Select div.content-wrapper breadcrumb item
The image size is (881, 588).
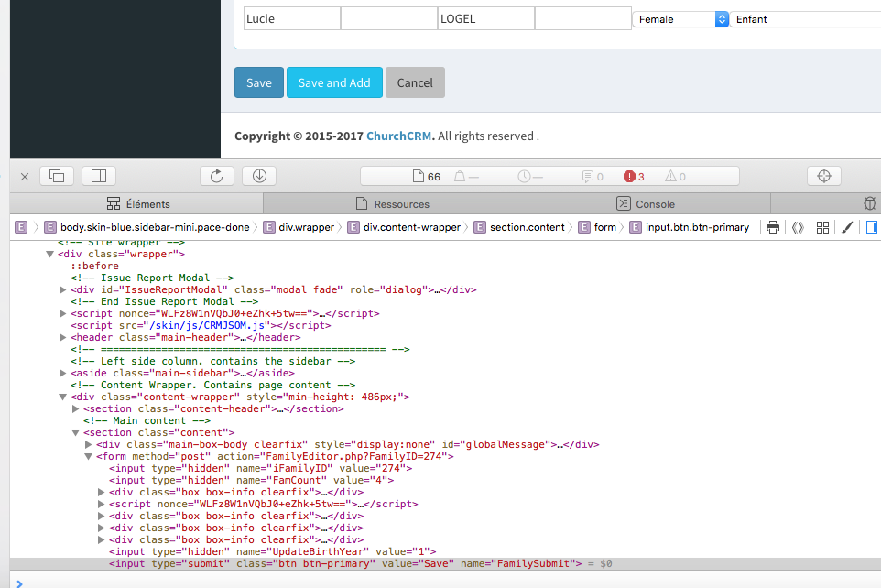pos(404,227)
